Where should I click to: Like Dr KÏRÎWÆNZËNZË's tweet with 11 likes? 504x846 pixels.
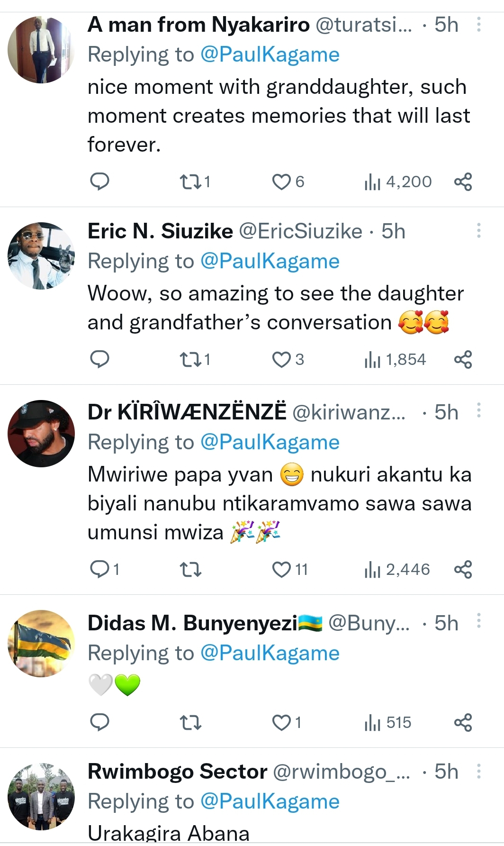click(281, 569)
